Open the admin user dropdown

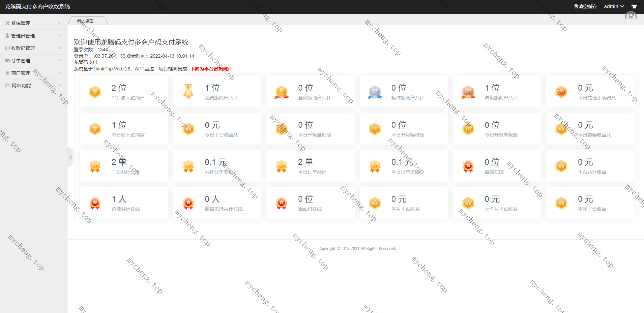tap(614, 6)
